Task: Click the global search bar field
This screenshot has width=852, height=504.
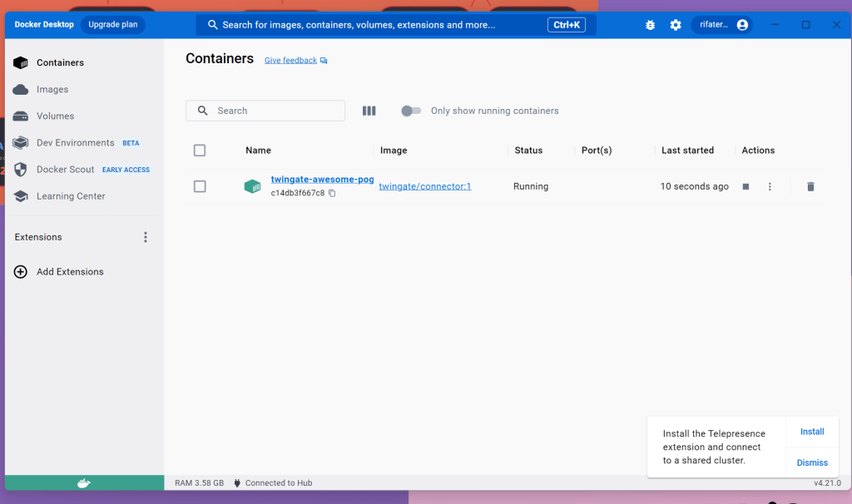Action: coord(395,25)
